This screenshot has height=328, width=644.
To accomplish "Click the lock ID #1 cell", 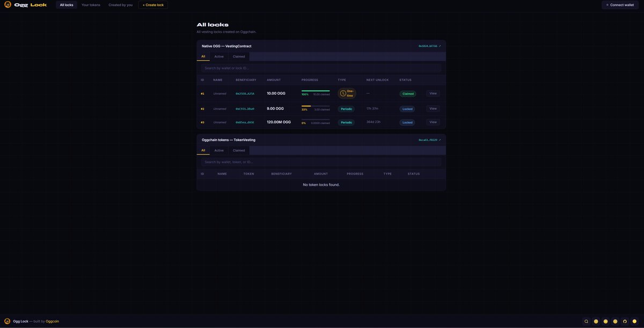I will pos(202,94).
